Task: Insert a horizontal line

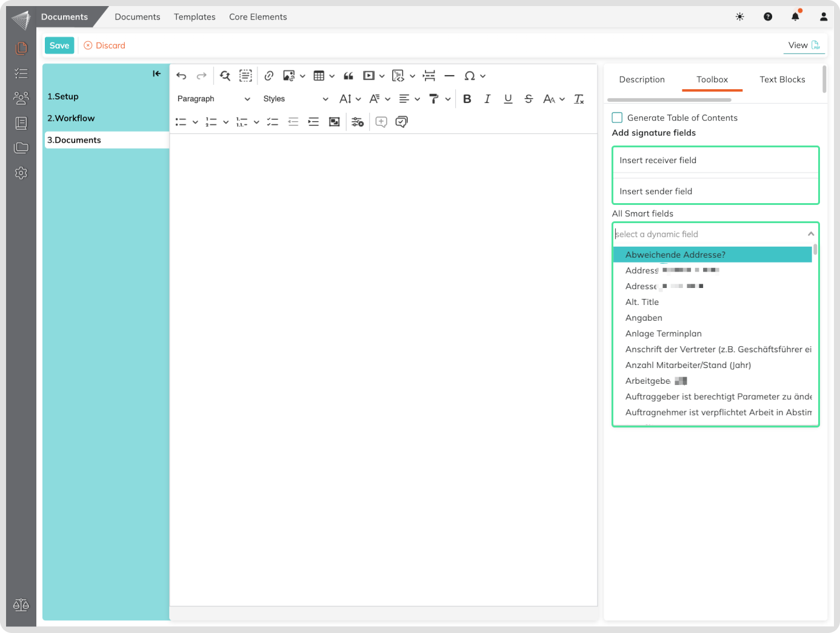Action: tap(449, 76)
